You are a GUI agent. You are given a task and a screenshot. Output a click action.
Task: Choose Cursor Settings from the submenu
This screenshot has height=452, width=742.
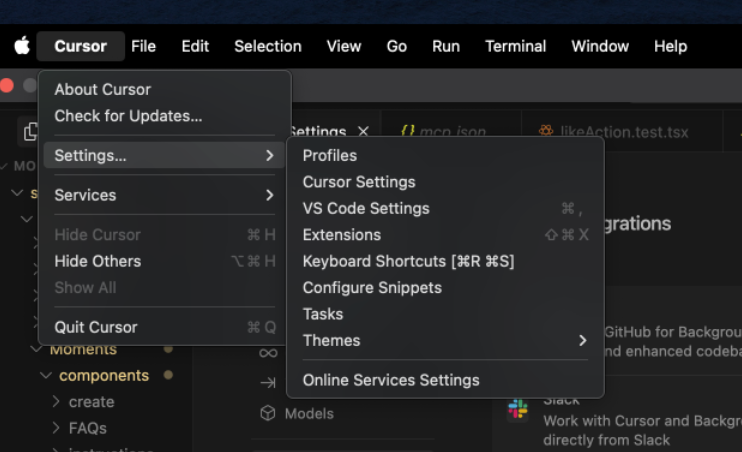point(359,182)
